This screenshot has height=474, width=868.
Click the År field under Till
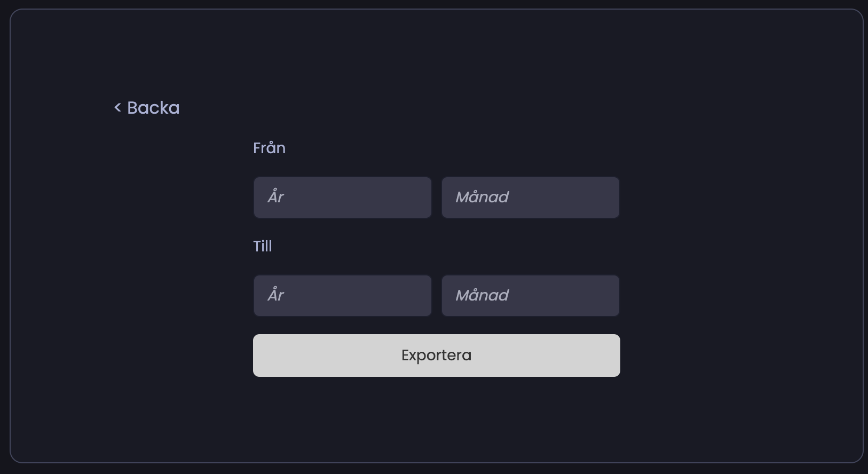pos(342,296)
